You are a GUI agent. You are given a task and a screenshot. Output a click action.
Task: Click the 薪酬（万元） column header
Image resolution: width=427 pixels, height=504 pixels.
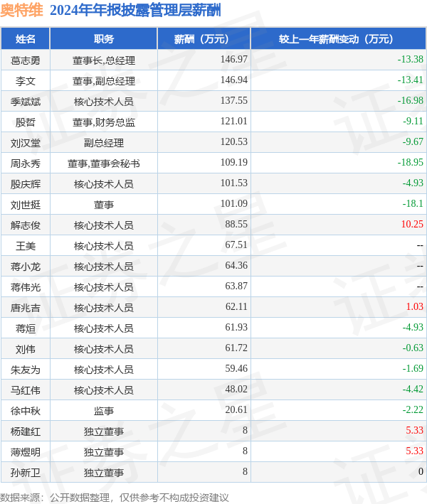point(204,39)
